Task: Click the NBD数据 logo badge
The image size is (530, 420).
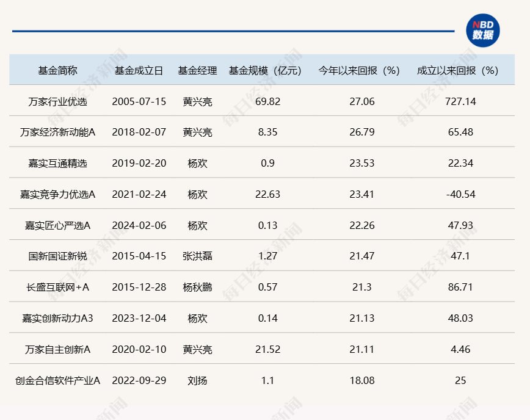Action: pos(482,31)
